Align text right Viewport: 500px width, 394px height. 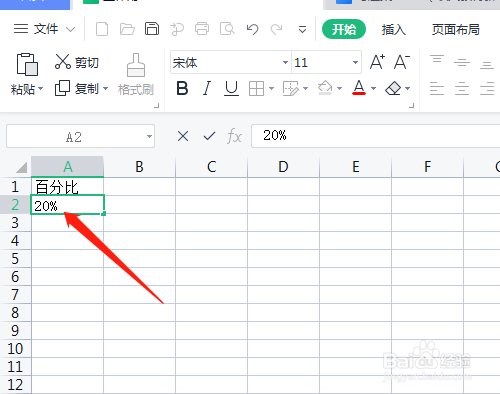pyautogui.click(x=487, y=88)
